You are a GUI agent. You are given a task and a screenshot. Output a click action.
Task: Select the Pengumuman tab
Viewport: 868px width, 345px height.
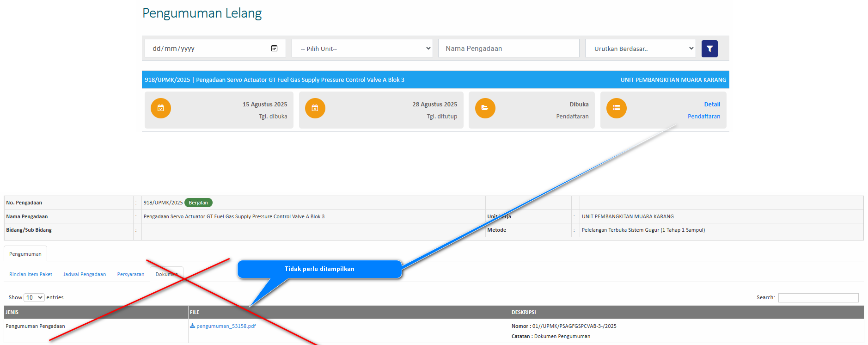25,254
